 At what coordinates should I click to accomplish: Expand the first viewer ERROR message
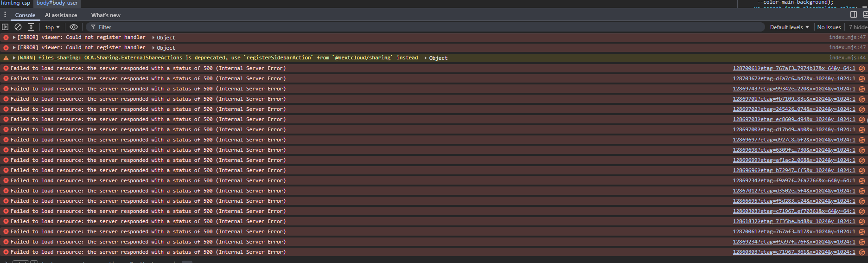(x=14, y=37)
